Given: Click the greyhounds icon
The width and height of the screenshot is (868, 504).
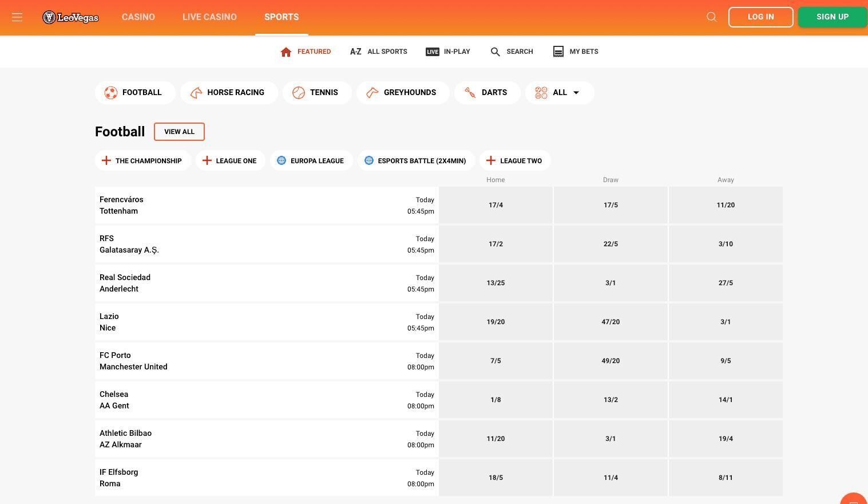Looking at the screenshot, I should 372,93.
